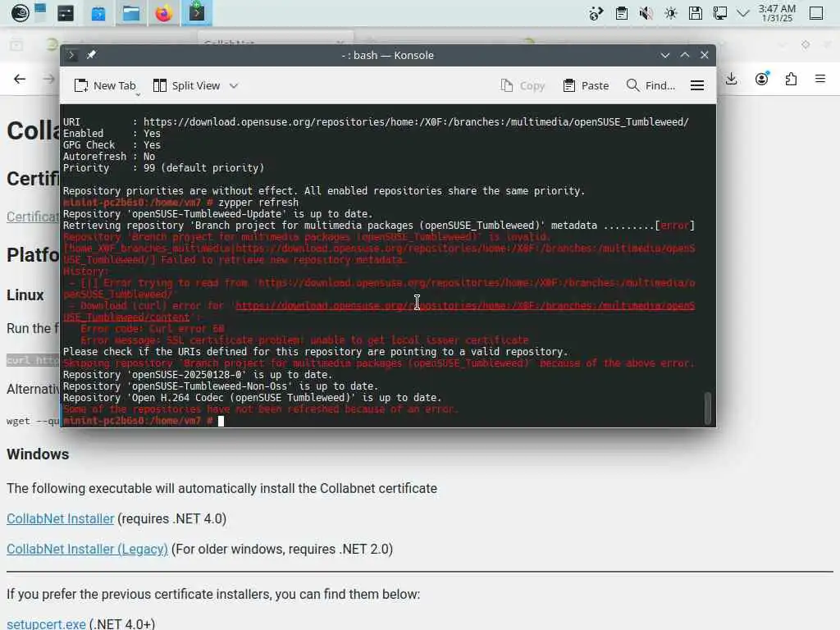Open the Konsole hamburger menu

click(x=697, y=85)
